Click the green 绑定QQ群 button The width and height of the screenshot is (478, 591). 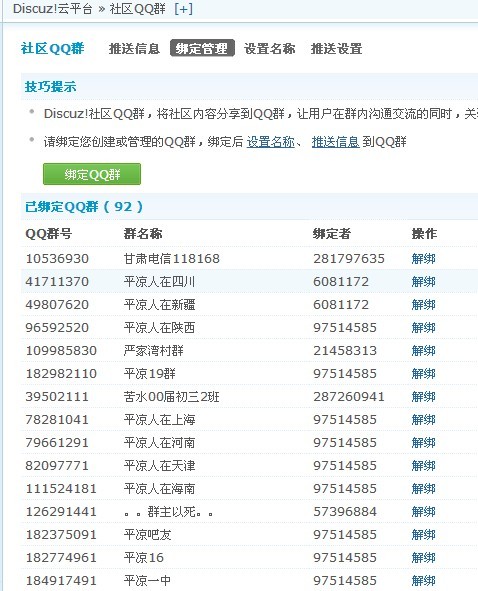(92, 174)
